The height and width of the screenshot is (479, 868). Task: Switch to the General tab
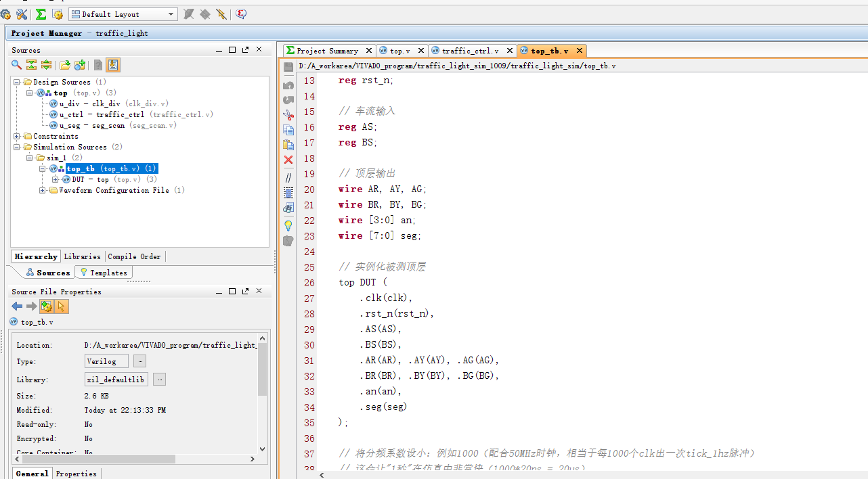[32, 474]
